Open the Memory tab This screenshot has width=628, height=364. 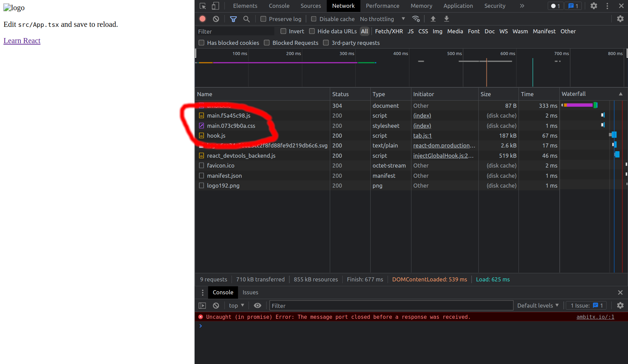coord(421,6)
